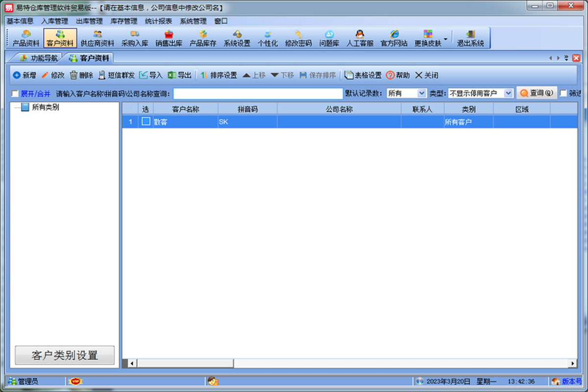588x392 pixels.
Task: Open 供应商资料 toolbar button
Action: click(98, 38)
